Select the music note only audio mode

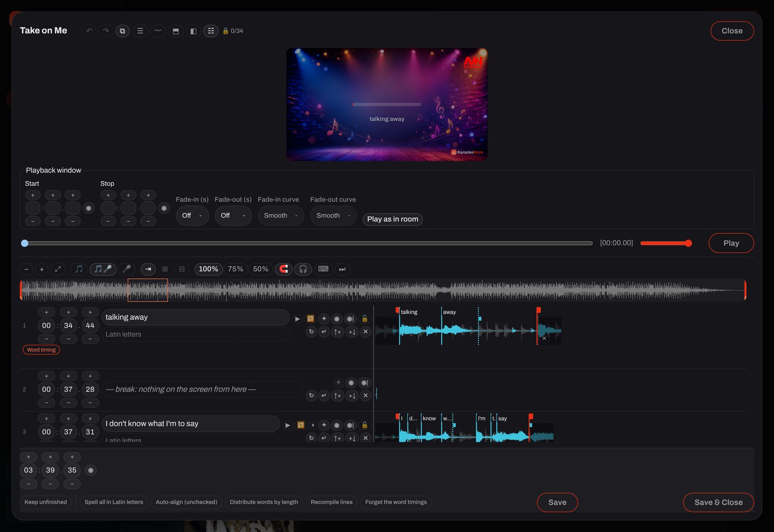79,269
